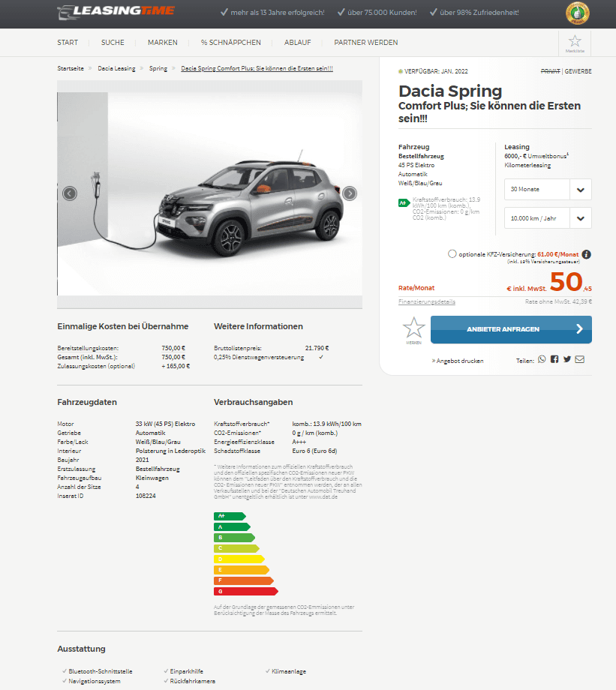Open PARTNER WERDEN menu item
The width and height of the screenshot is (616, 690).
[366, 43]
